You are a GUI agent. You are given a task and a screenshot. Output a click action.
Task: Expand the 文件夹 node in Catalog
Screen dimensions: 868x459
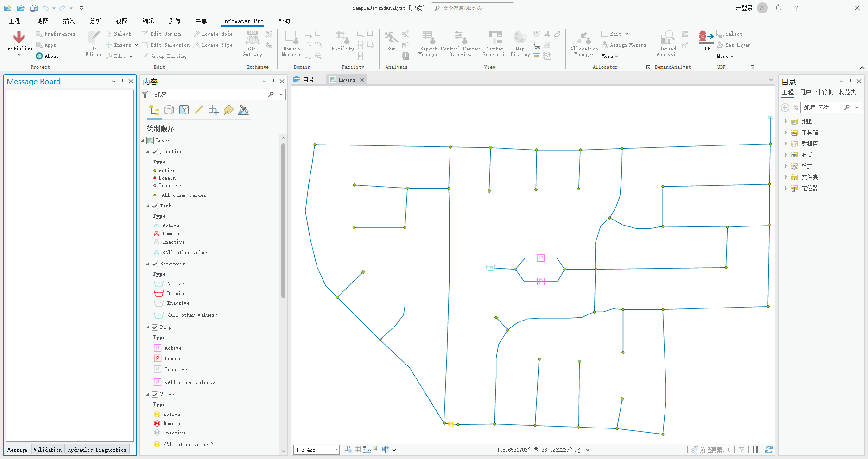pos(786,177)
